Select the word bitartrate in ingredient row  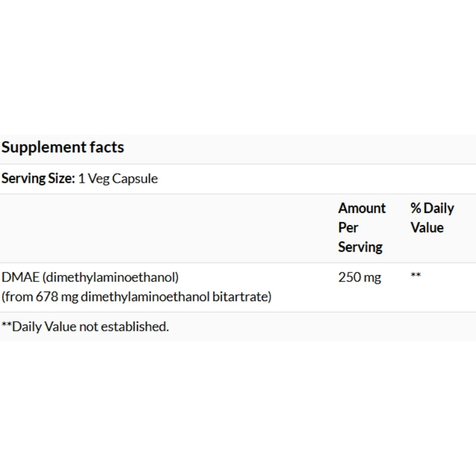point(242,297)
